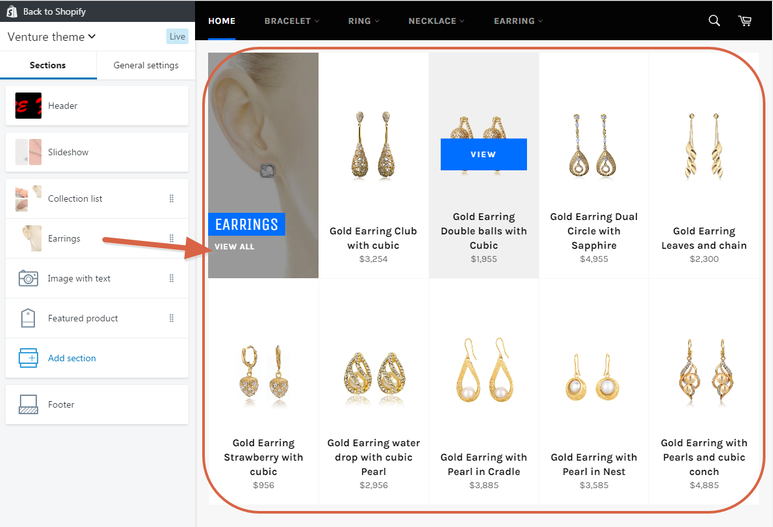This screenshot has height=527, width=773.
Task: Open the Slideshow section
Action: tap(68, 152)
